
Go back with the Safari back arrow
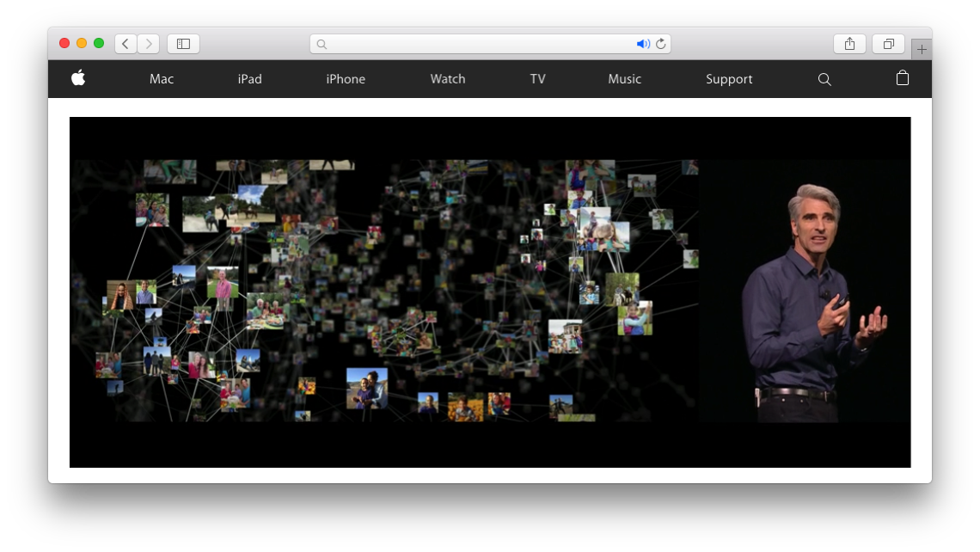click(x=126, y=44)
